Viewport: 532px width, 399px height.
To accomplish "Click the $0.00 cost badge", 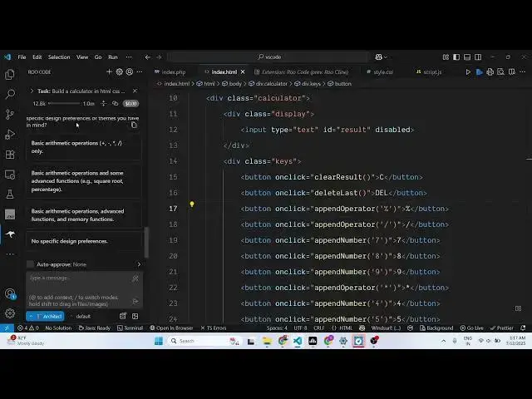I will click(x=131, y=103).
